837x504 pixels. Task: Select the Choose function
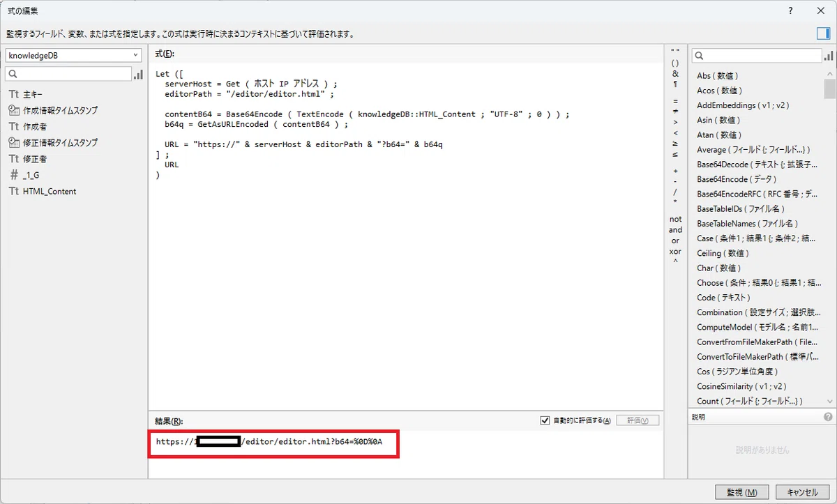[x=758, y=283]
